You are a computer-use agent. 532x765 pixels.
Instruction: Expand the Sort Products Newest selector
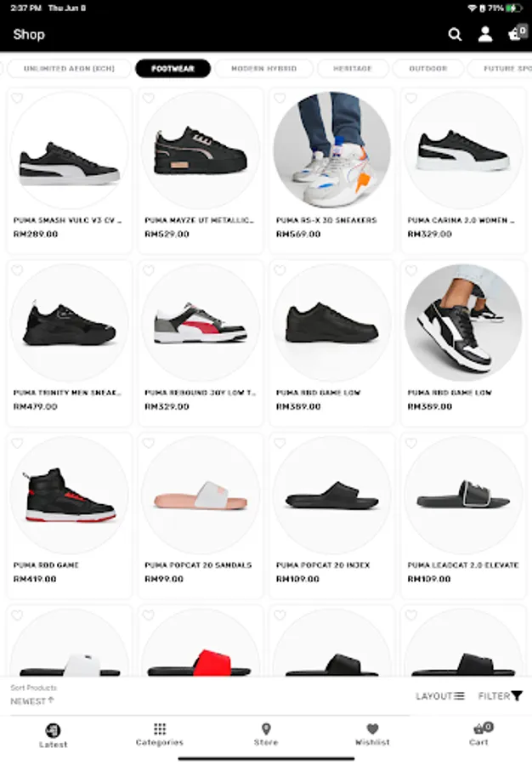pos(33,695)
